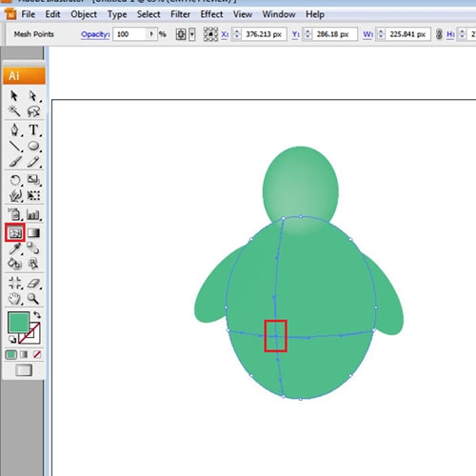Open the Opacity panel link
The height and width of the screenshot is (476, 476).
tap(95, 34)
